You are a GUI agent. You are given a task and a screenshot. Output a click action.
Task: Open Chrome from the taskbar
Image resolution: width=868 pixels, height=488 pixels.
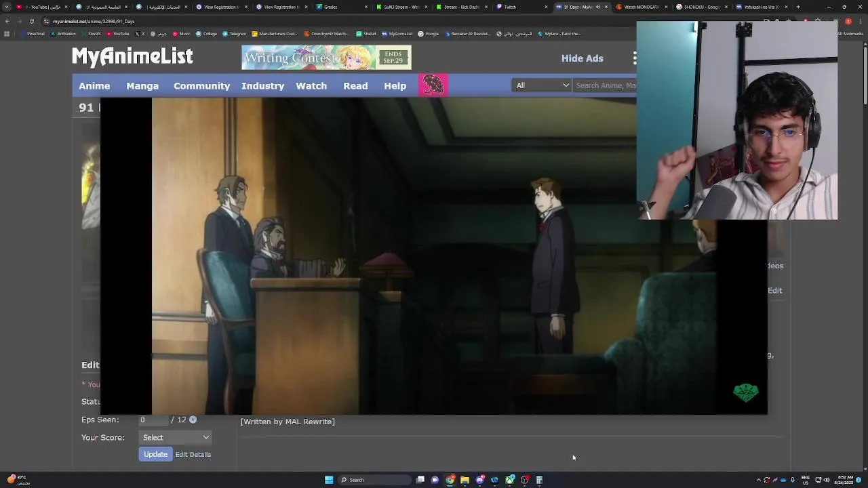[450, 480]
